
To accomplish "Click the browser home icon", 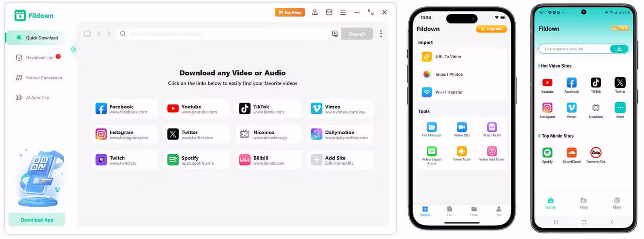I will coord(87,34).
